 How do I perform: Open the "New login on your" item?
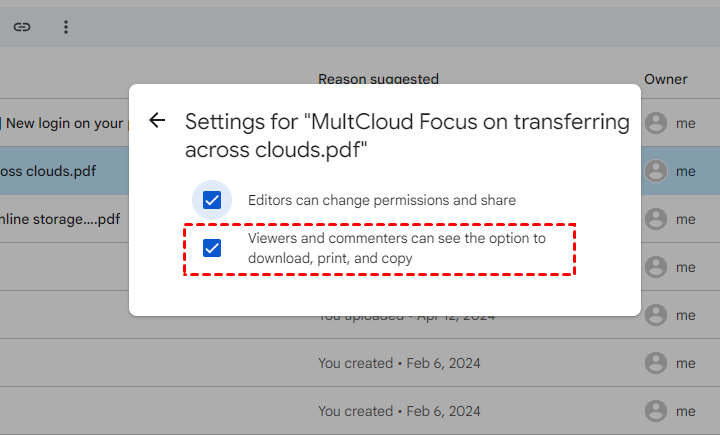click(x=60, y=123)
